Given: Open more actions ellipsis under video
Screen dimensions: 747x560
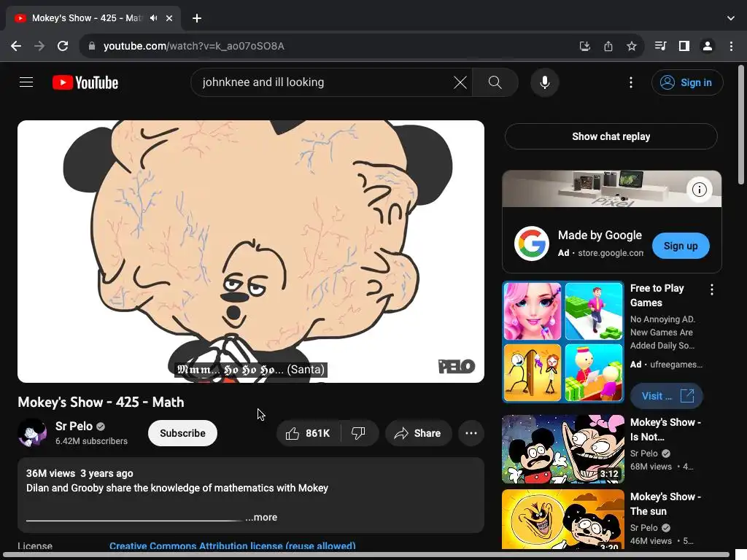Looking at the screenshot, I should click(x=471, y=433).
